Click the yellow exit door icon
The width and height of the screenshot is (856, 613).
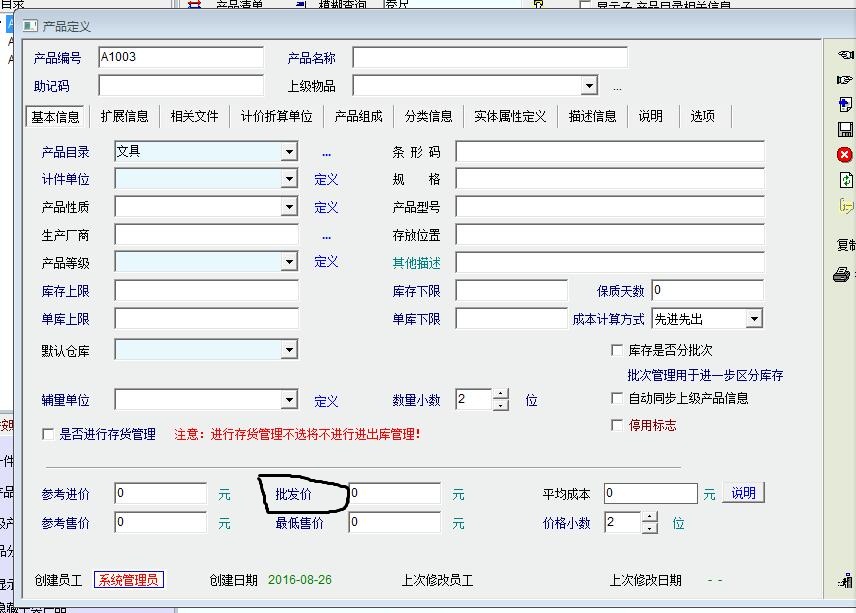846,206
